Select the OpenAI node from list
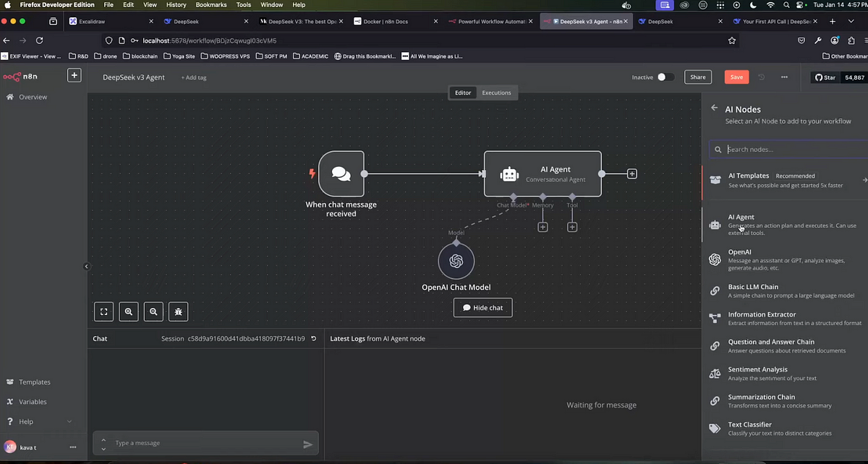 tap(786, 259)
